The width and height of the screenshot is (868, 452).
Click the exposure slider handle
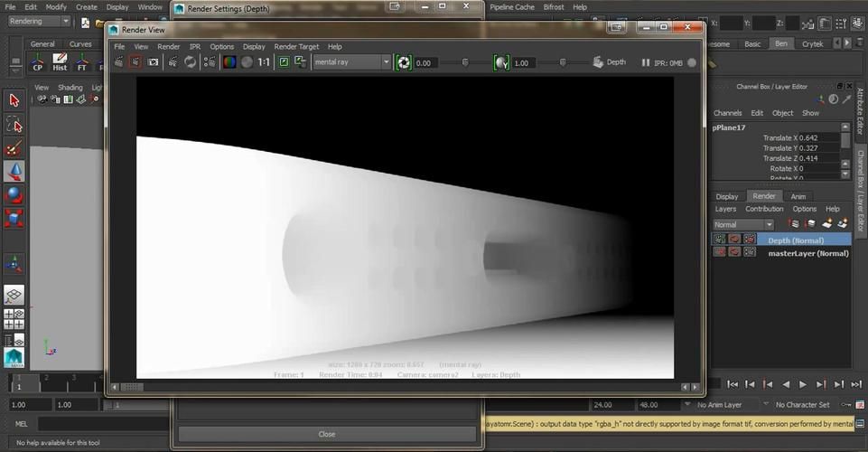(465, 62)
